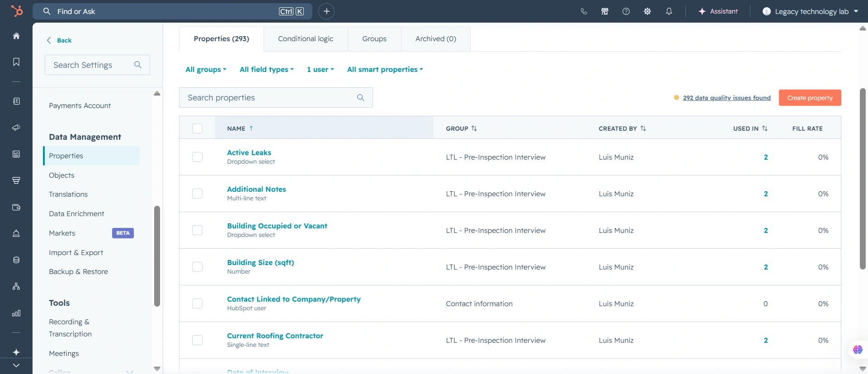Check the Active Leaks row checkbox
Viewport: 868px width, 374px height.
tap(197, 157)
